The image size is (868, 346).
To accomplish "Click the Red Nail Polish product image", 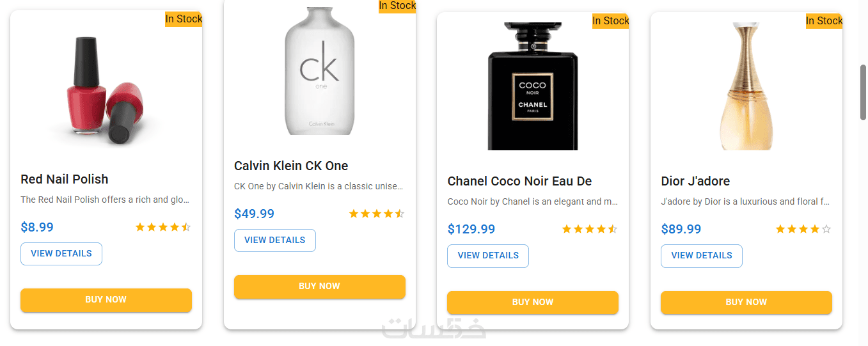I will (106, 90).
